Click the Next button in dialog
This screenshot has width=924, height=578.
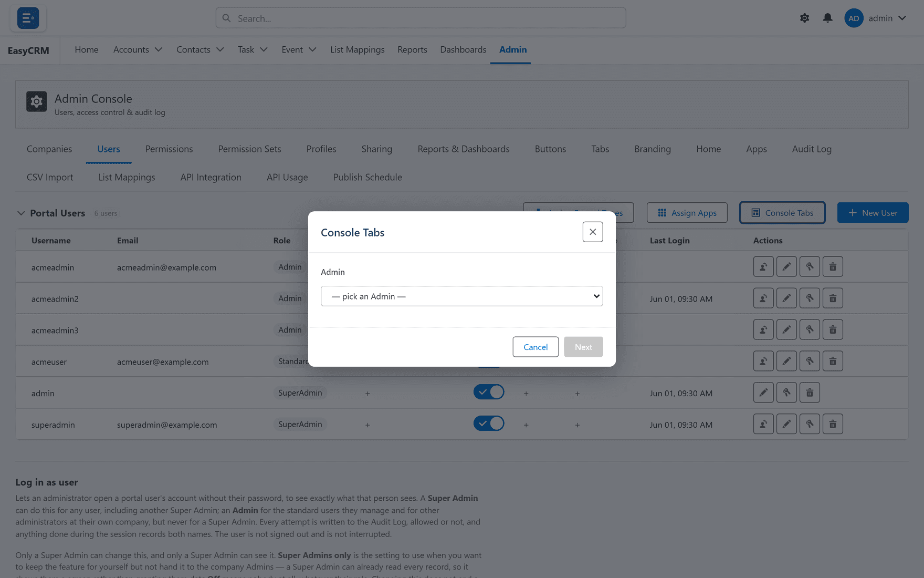click(583, 347)
